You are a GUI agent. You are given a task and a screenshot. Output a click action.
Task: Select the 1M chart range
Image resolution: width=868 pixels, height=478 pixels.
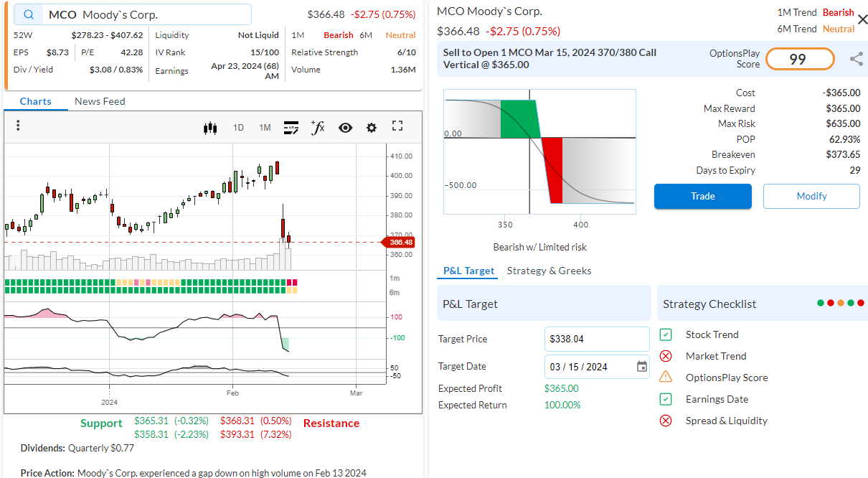click(x=265, y=128)
